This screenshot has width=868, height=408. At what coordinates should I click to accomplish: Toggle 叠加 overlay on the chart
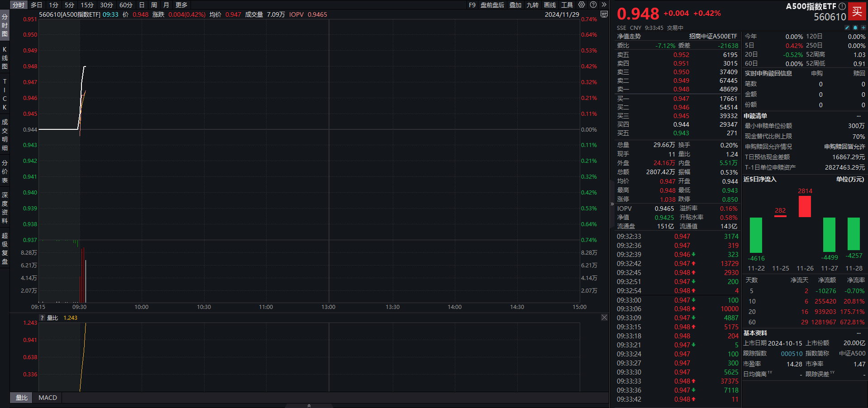click(x=515, y=5)
